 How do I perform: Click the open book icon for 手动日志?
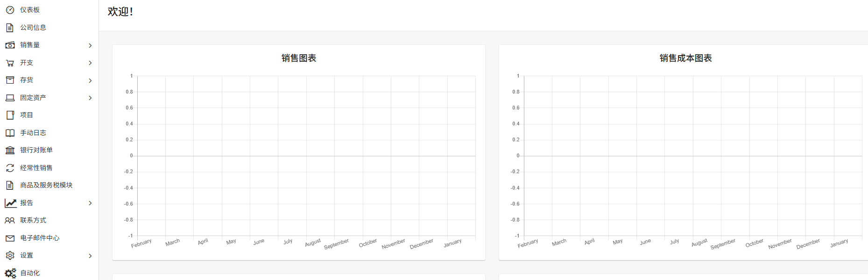(10, 133)
